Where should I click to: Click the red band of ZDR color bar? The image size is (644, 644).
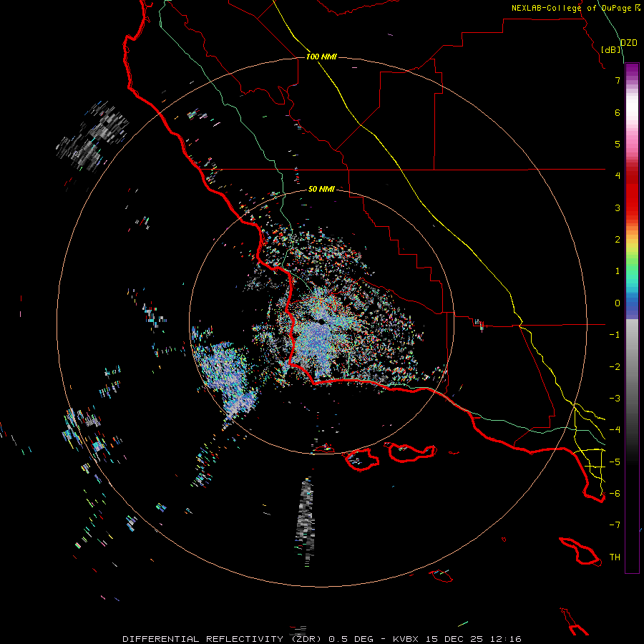pyautogui.click(x=632, y=193)
